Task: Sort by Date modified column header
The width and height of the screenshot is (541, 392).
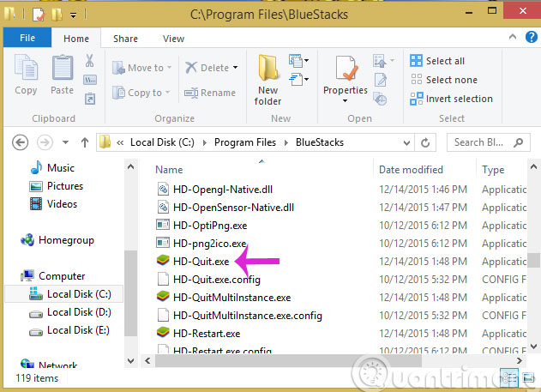Action: tap(411, 170)
